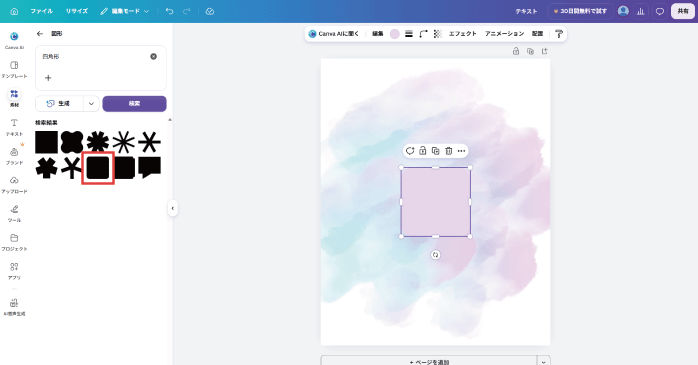Click the plus icon in search box
This screenshot has width=698, height=365.
click(48, 78)
